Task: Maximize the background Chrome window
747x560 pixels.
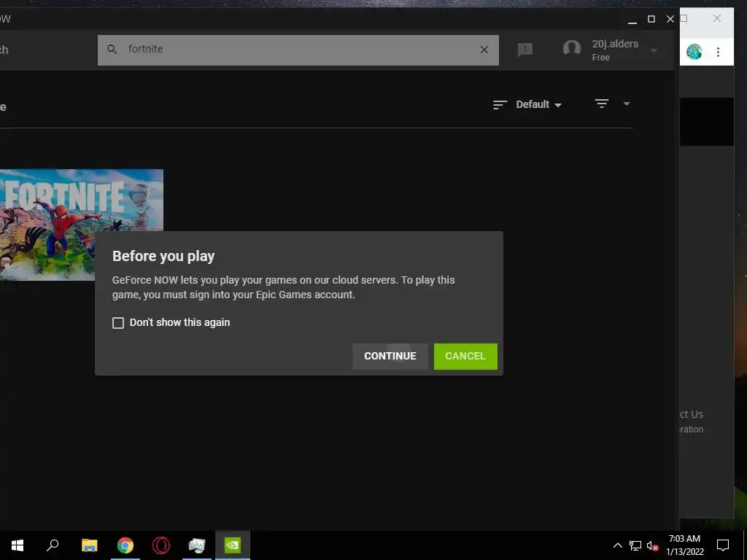Action: coord(684,18)
